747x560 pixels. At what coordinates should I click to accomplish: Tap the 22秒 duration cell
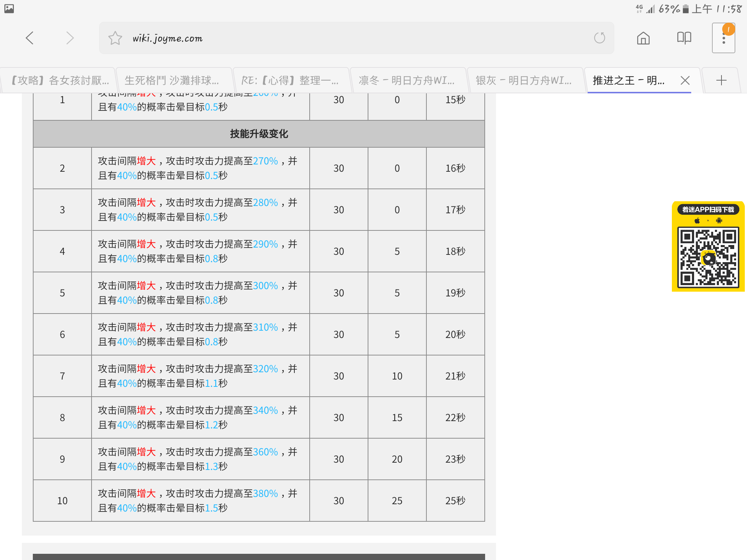(x=456, y=417)
